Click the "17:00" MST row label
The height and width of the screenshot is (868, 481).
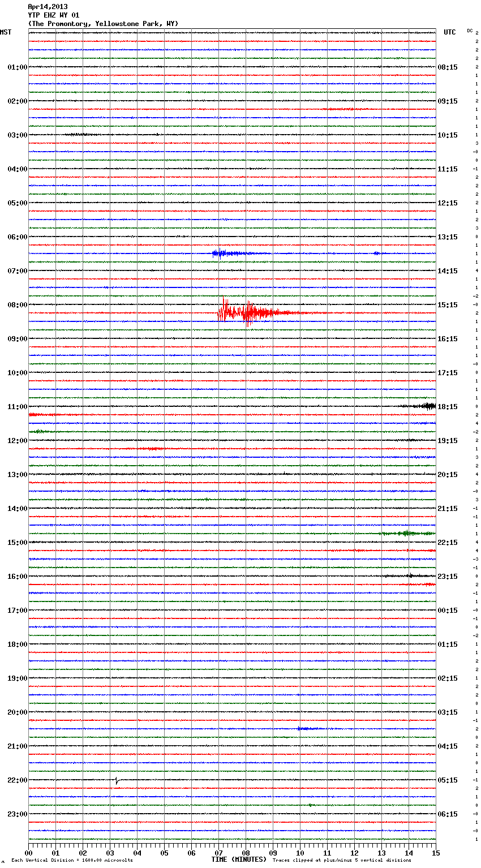[x=18, y=611]
